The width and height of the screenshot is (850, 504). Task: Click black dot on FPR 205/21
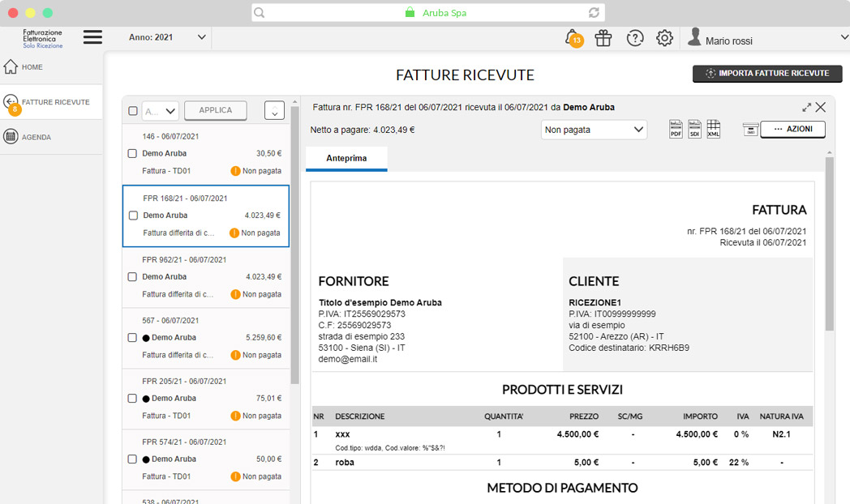point(146,399)
